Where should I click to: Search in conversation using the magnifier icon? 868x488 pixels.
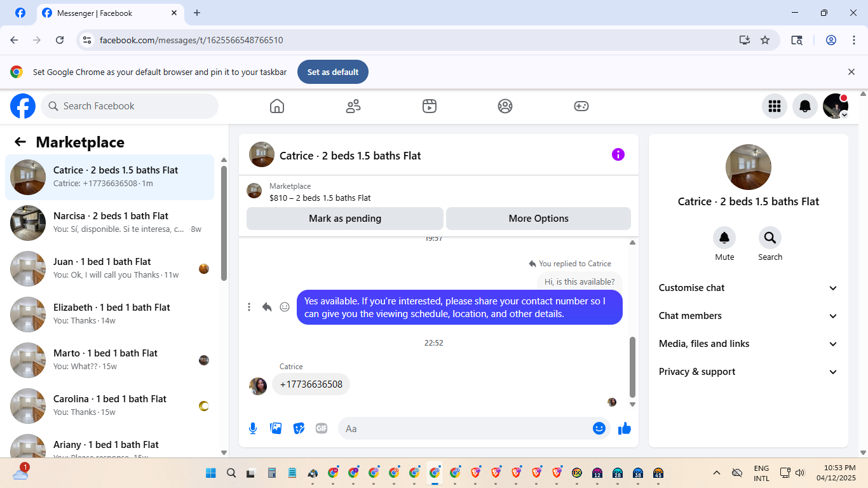coord(770,238)
